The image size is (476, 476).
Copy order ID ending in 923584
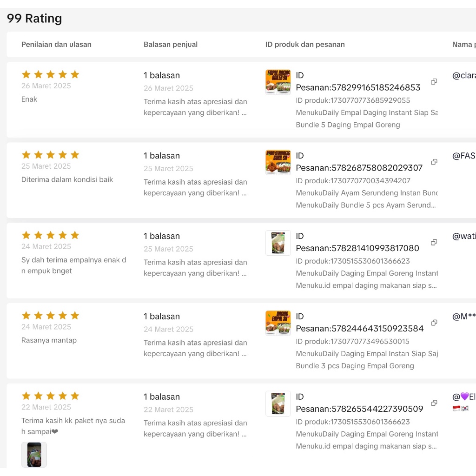tap(434, 323)
